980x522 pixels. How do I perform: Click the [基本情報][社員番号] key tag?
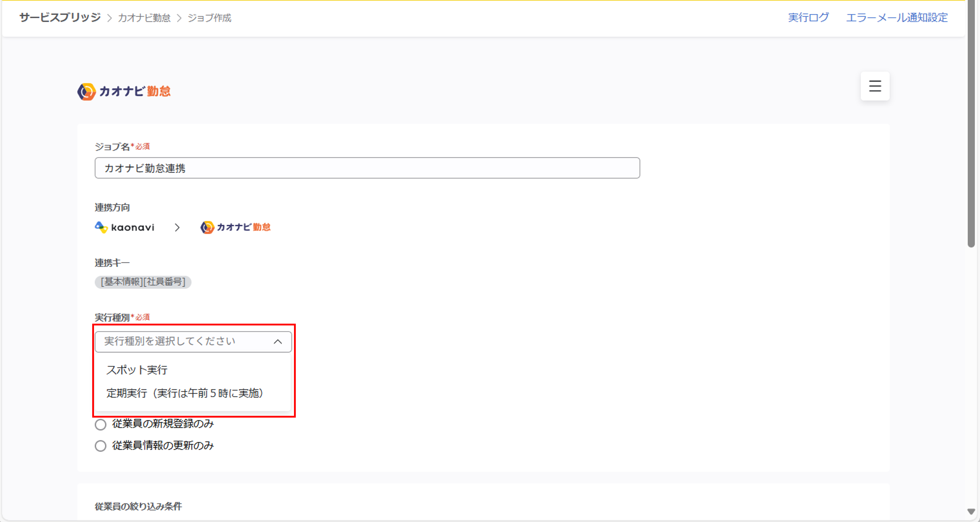(143, 282)
